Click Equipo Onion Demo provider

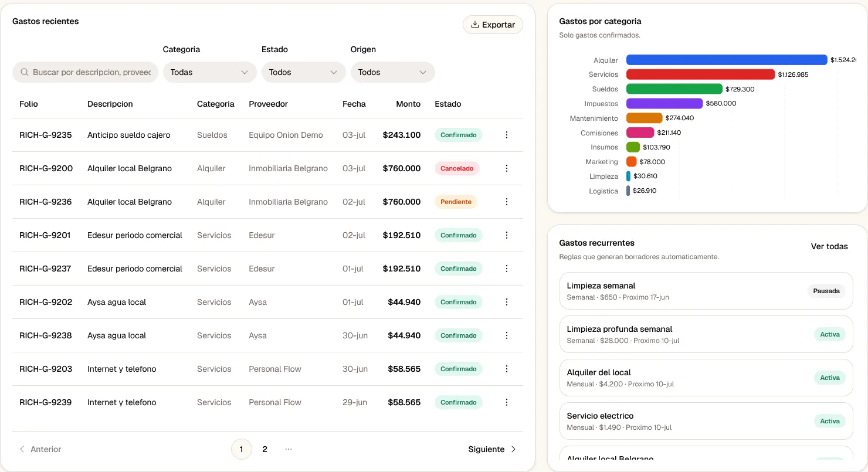pos(286,135)
